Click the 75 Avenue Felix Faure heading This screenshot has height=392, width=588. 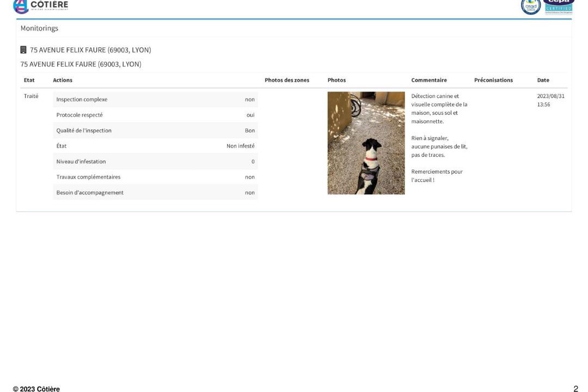point(90,50)
